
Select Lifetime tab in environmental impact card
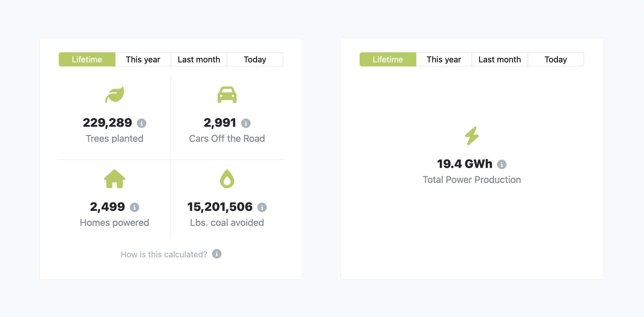point(87,59)
